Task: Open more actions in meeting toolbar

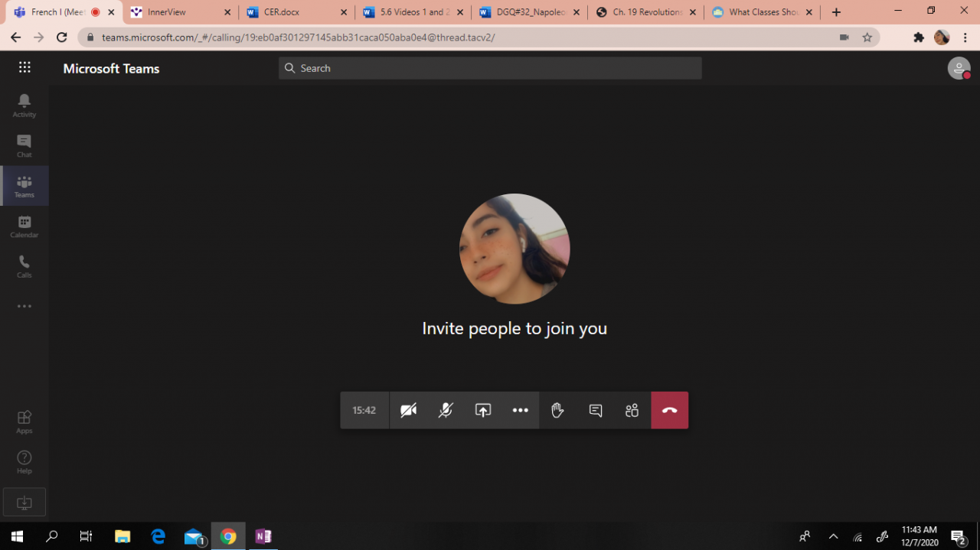Action: click(x=521, y=410)
